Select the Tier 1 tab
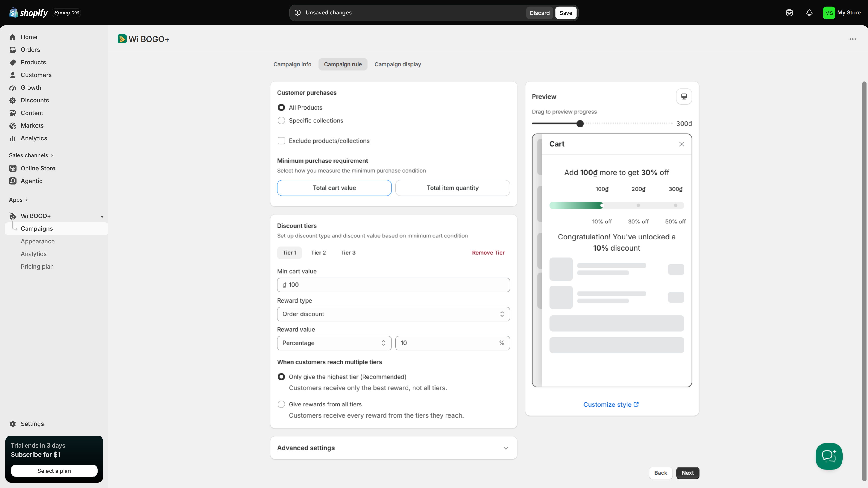 click(x=289, y=253)
